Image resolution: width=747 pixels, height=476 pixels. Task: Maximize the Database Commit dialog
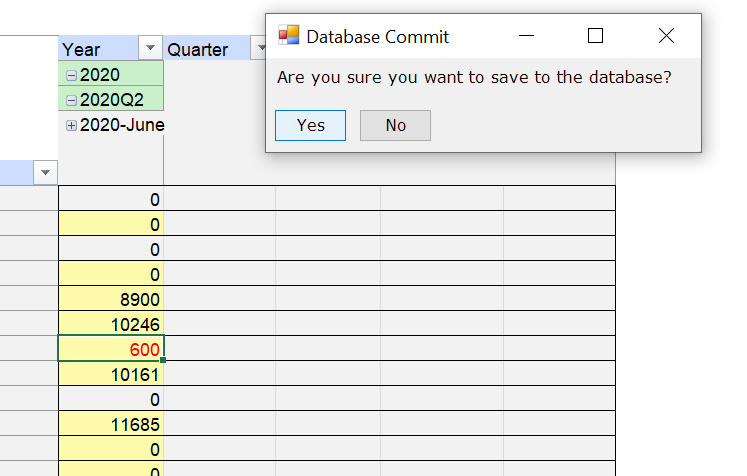[x=595, y=36]
